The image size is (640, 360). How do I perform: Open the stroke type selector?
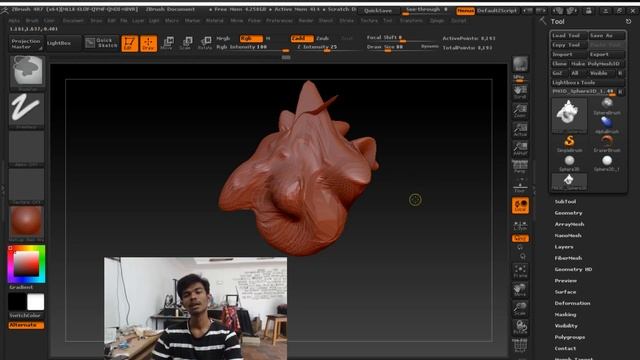27,110
